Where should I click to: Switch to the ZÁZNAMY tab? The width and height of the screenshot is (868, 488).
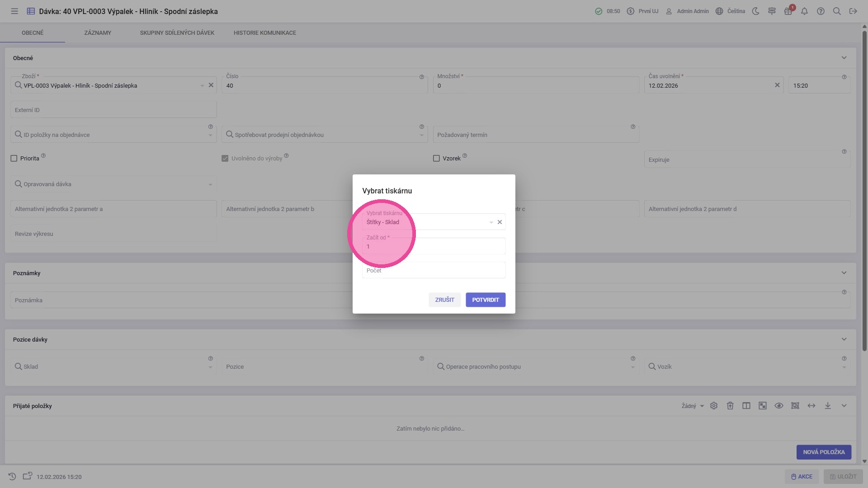coord(98,33)
